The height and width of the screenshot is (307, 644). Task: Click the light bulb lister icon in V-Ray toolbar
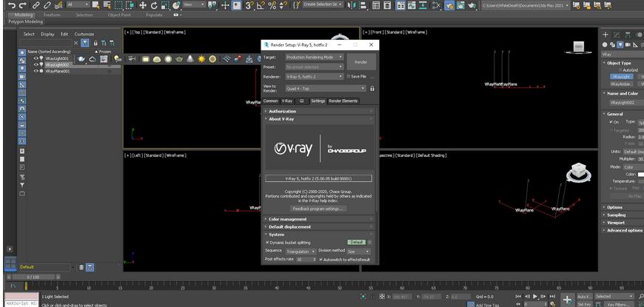click(x=118, y=59)
